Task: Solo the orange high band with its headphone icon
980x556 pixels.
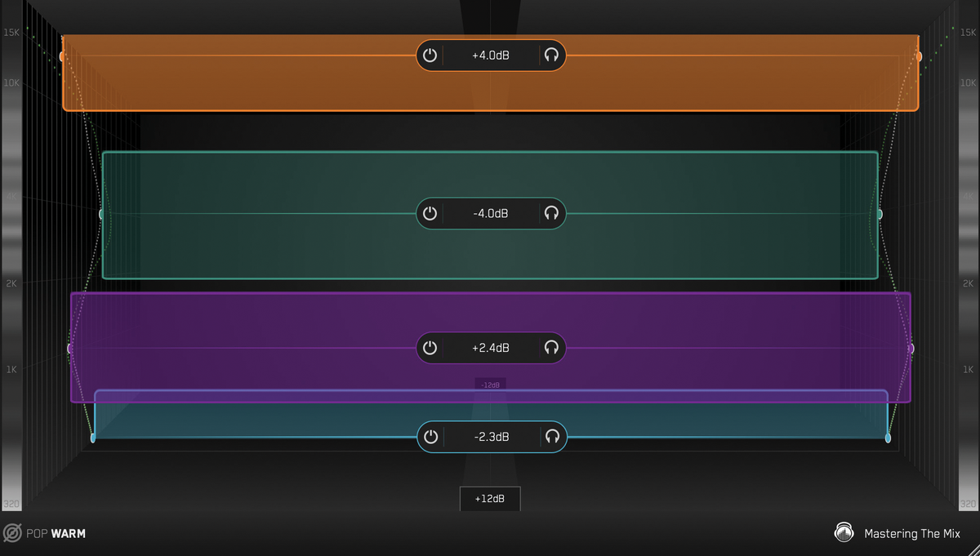Action: (550, 55)
